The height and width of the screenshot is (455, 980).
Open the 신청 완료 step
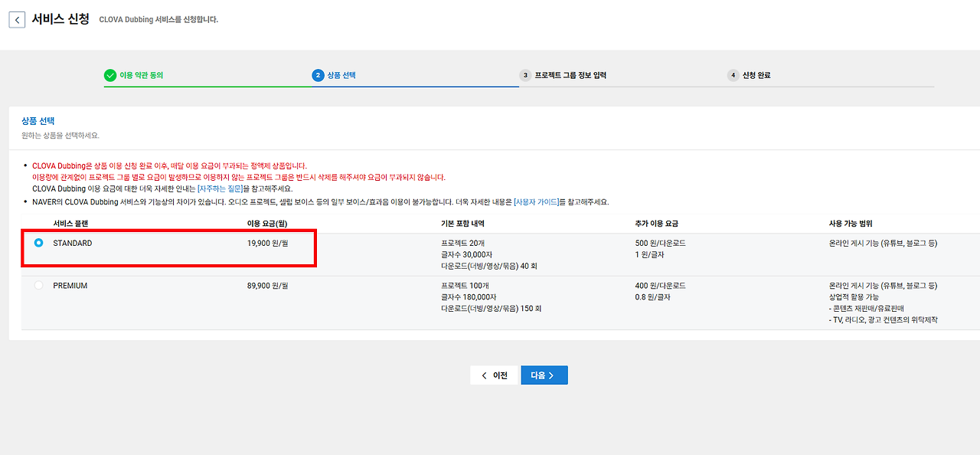coord(756,75)
